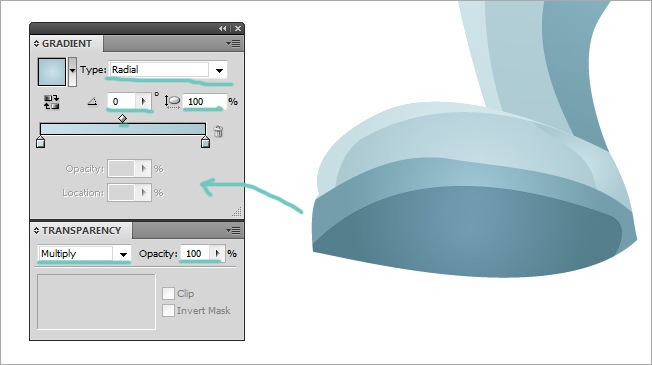
Task: Open the gradient Type dropdown
Action: (219, 70)
